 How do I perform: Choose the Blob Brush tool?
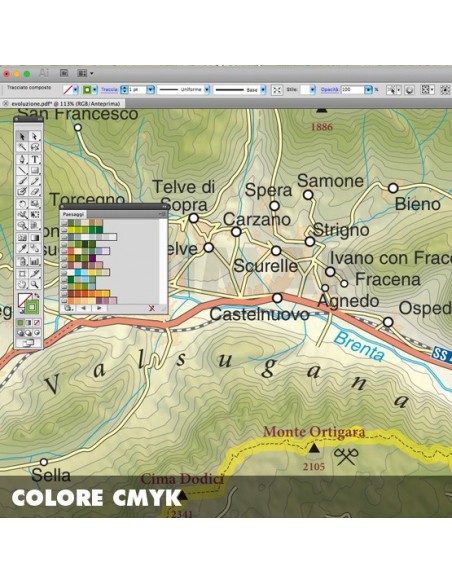(22, 192)
